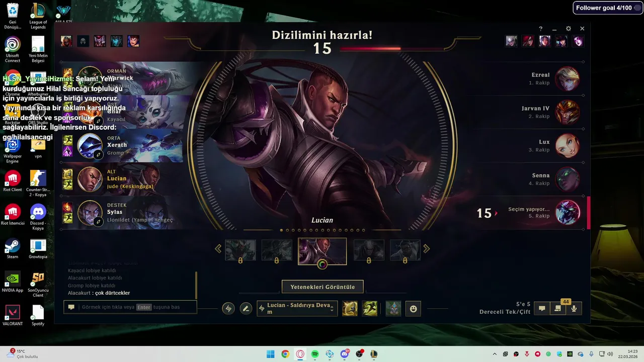Open the emote selection smiley icon

pos(414,308)
